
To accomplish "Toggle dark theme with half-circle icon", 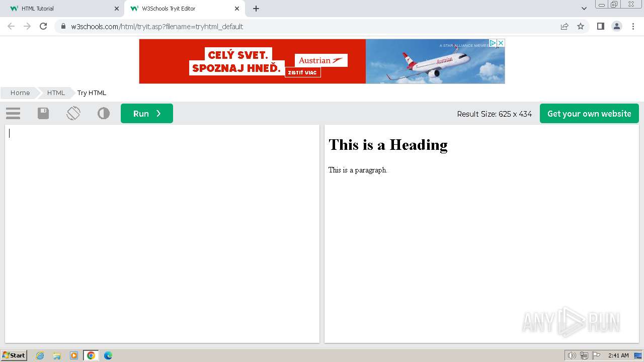I will 104,114.
